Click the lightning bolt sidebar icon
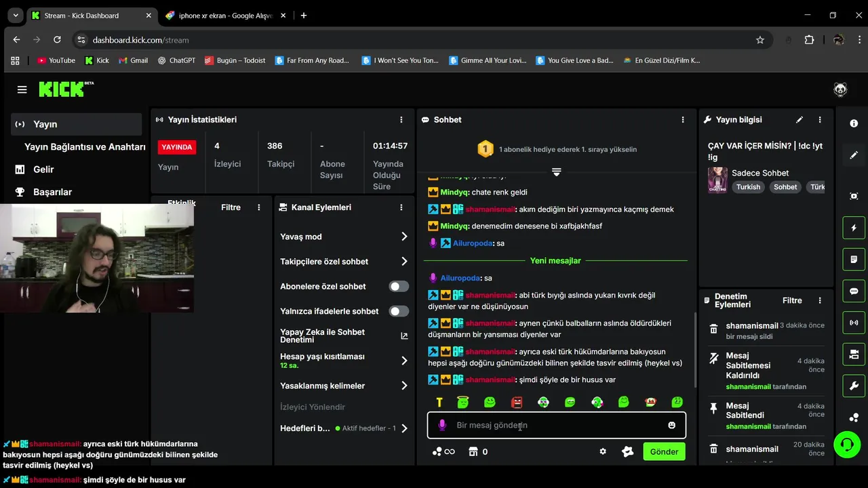Screen dimensions: 868x488 854,228
